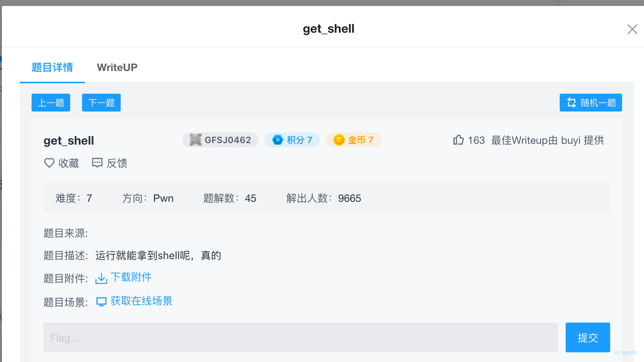
Task: Select the 题目详情 tab
Action: click(52, 67)
